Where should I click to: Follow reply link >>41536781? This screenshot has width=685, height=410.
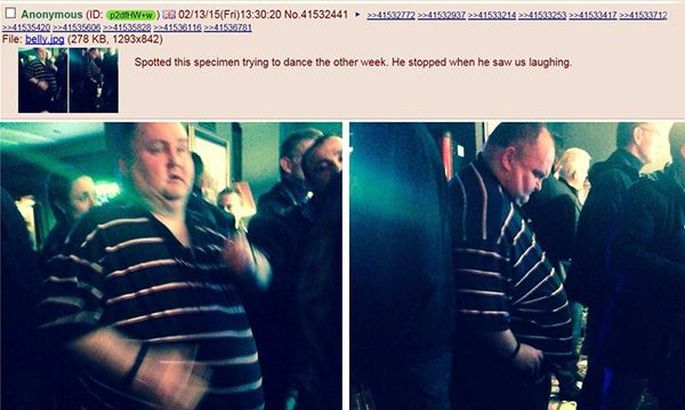(228, 28)
